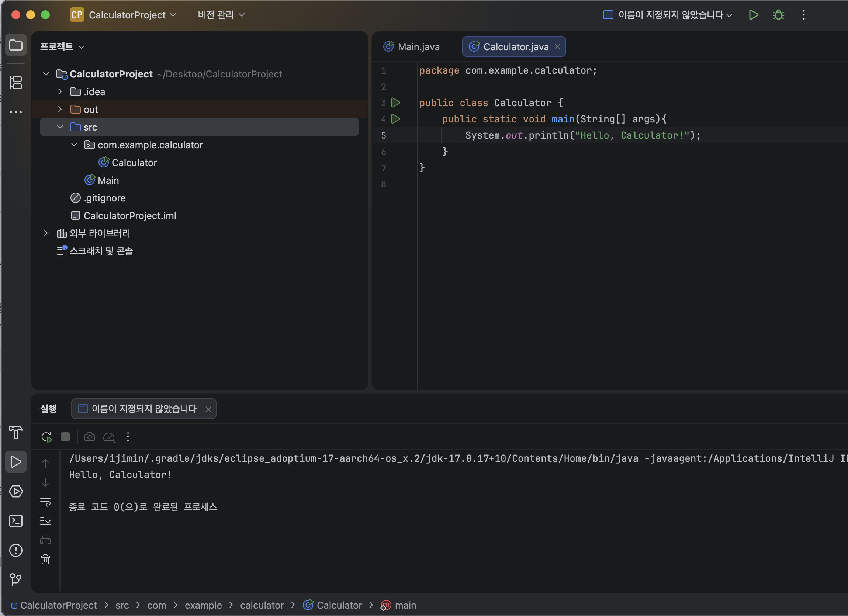Click the calculator breadcrumb in status bar
Image resolution: width=848 pixels, height=616 pixels.
(x=262, y=605)
